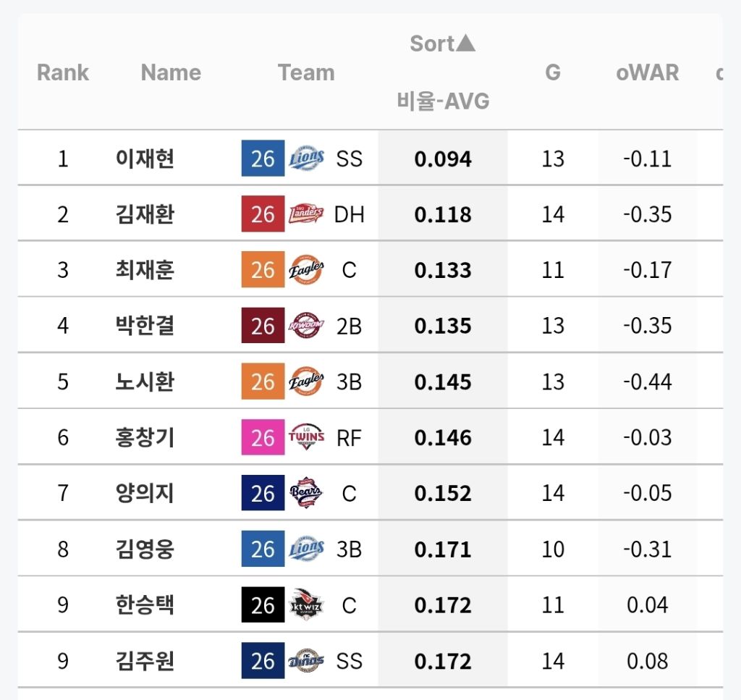
Task: Click the Rank column header
Action: [63, 73]
